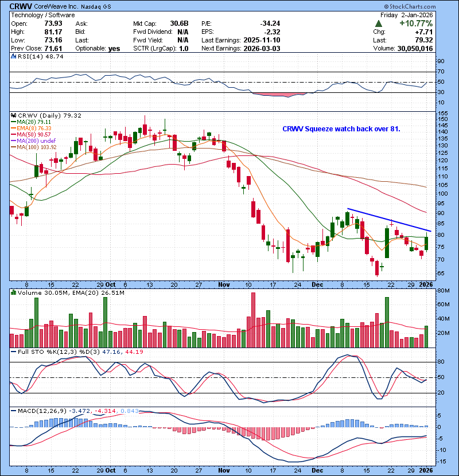Click the RSI value 48.74
This screenshot has height=476, width=459.
[53, 56]
